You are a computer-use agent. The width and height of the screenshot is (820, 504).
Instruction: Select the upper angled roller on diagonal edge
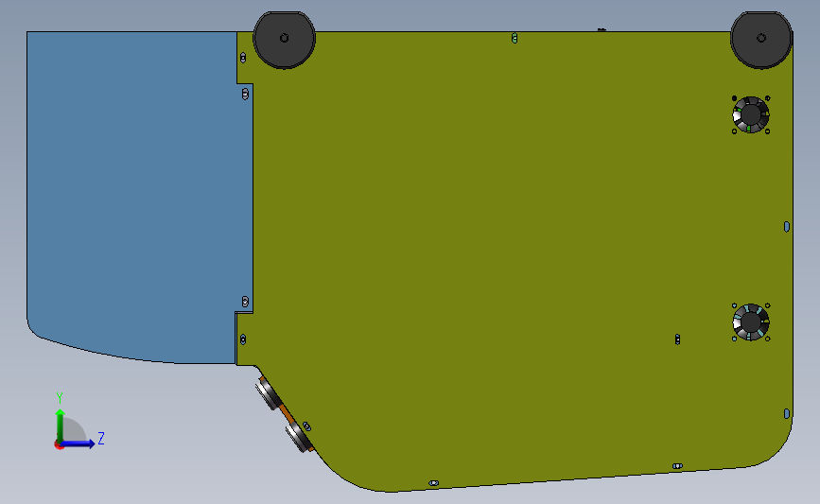269,393
